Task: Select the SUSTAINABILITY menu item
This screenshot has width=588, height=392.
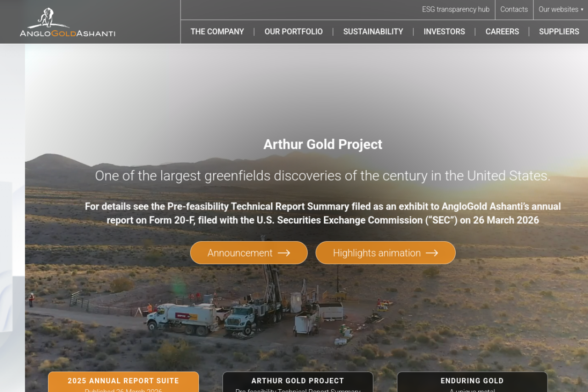Action: (373, 32)
